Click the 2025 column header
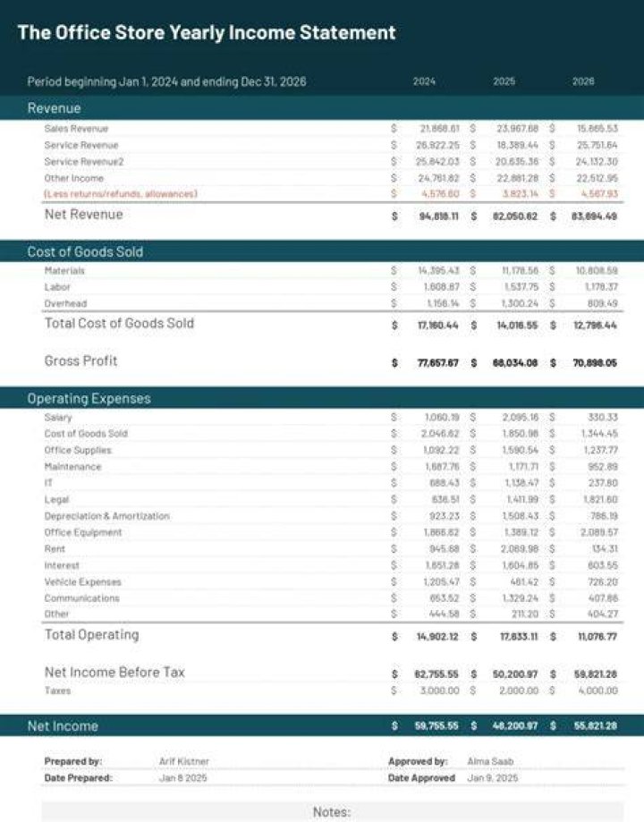Viewport: 644px width, 822px height. (x=504, y=81)
